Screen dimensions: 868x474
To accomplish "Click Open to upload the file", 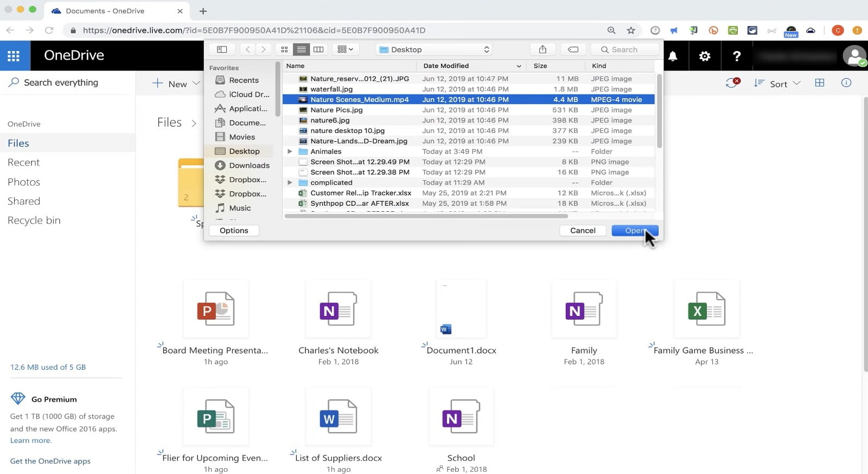I will pyautogui.click(x=635, y=230).
